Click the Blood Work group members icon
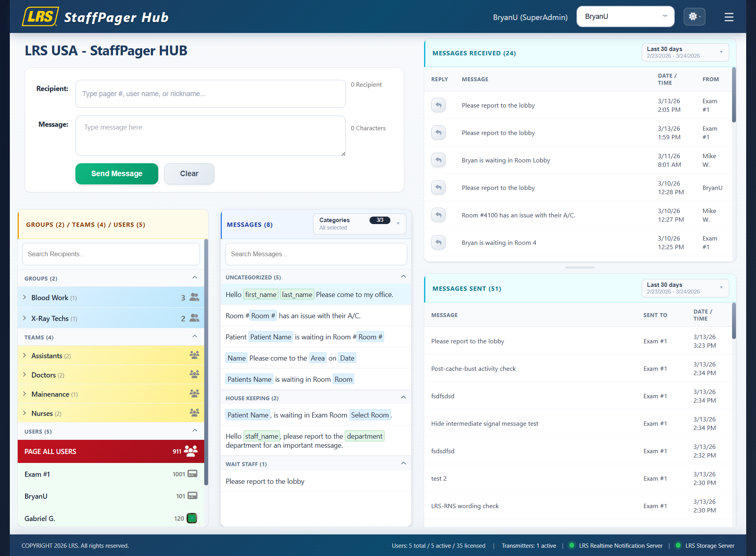 coord(194,297)
